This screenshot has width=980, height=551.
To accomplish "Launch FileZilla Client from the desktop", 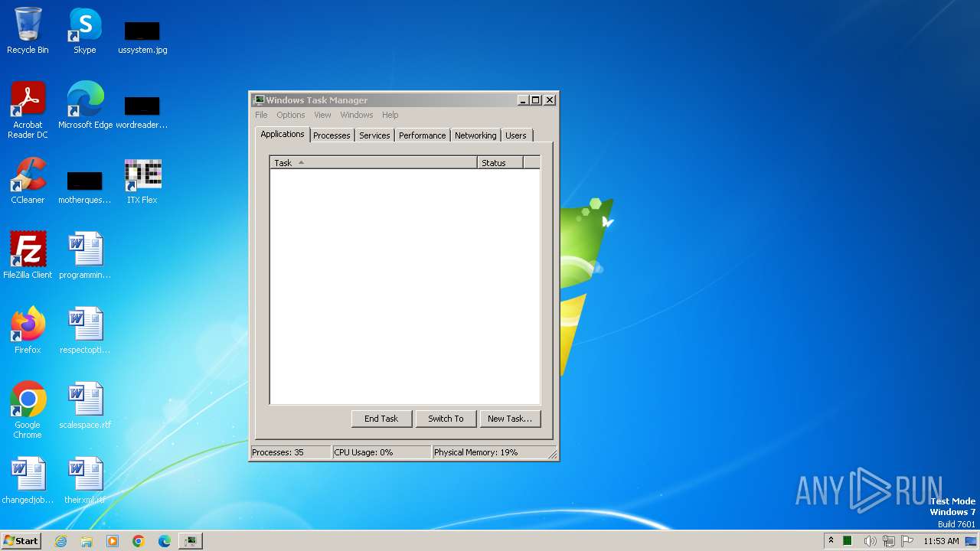I will coord(28,256).
